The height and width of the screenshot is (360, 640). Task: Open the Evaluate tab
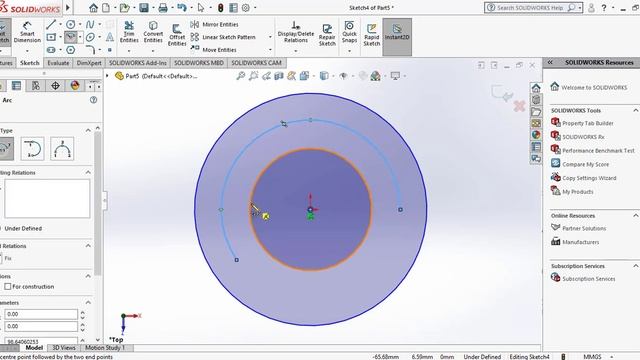pos(58,63)
